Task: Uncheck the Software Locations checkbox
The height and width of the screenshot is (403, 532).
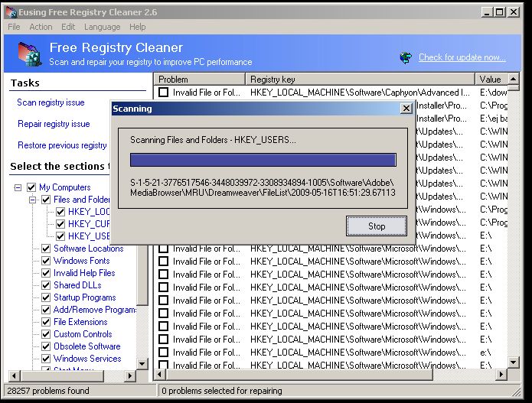Action: 46,249
